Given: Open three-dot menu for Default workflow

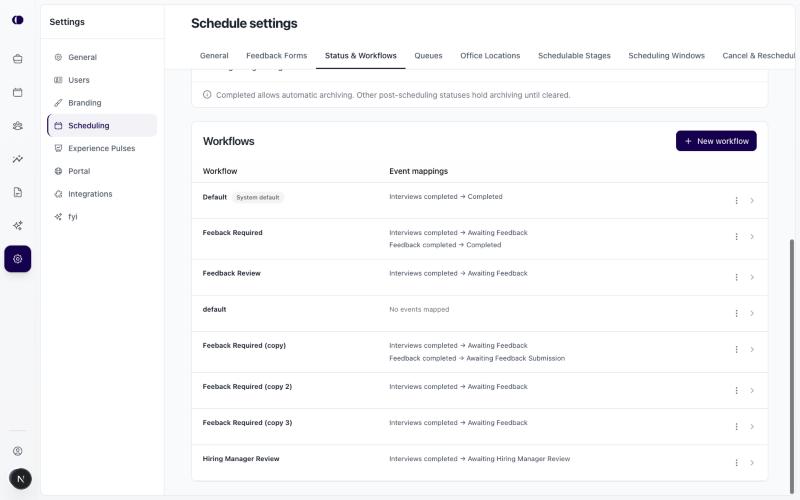Looking at the screenshot, I should coord(736,201).
